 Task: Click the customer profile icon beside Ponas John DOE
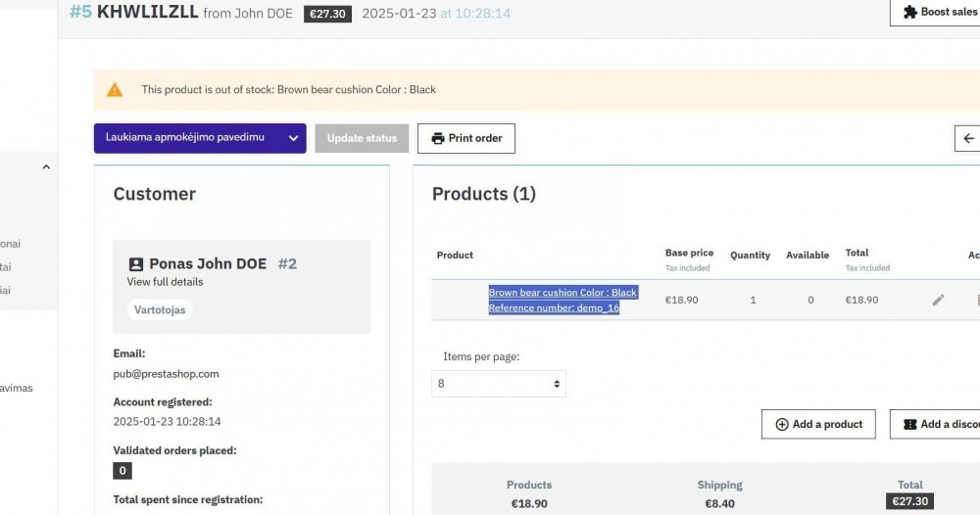pos(136,264)
